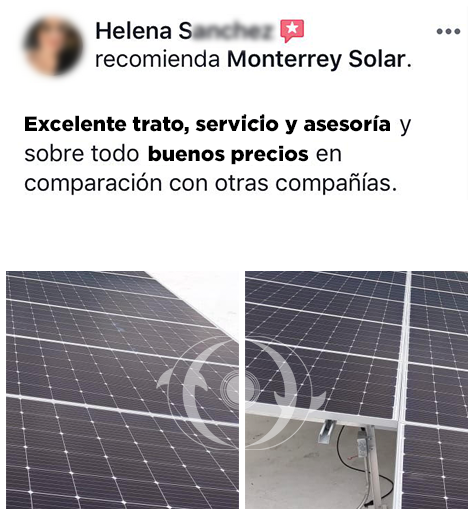Click the words 'sobre todo' in review
Screen dimensions: 474x515
pyautogui.click(x=82, y=154)
